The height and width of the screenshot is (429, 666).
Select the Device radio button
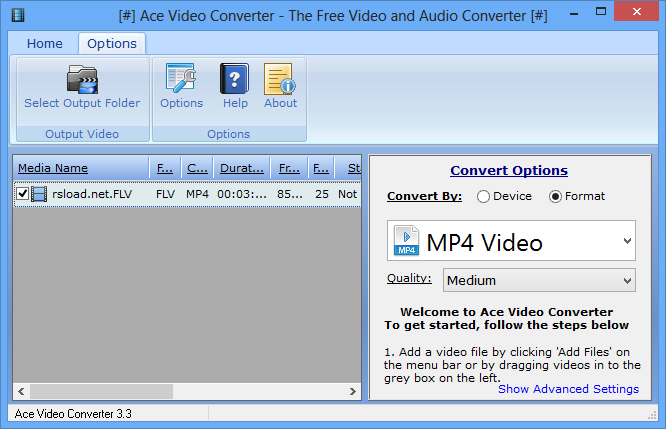pyautogui.click(x=483, y=196)
